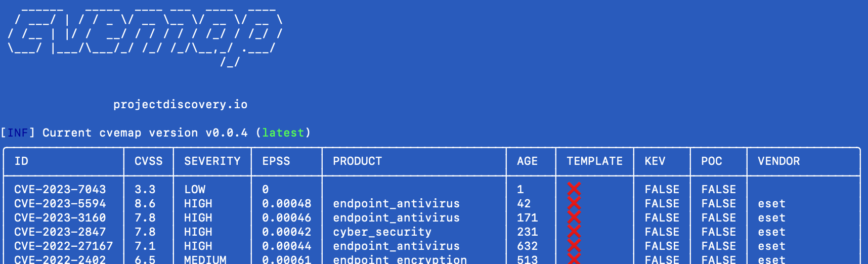Click EPSS value 0.00048
Screen dimensions: 868x264
(x=286, y=204)
